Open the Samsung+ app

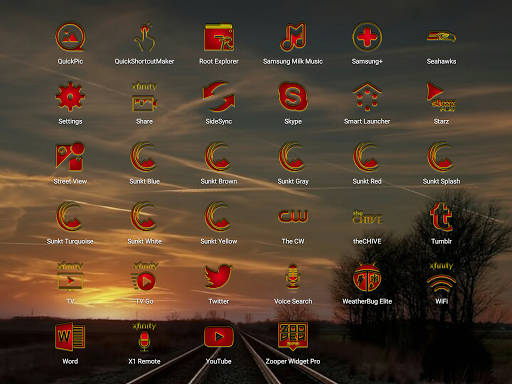tap(367, 37)
